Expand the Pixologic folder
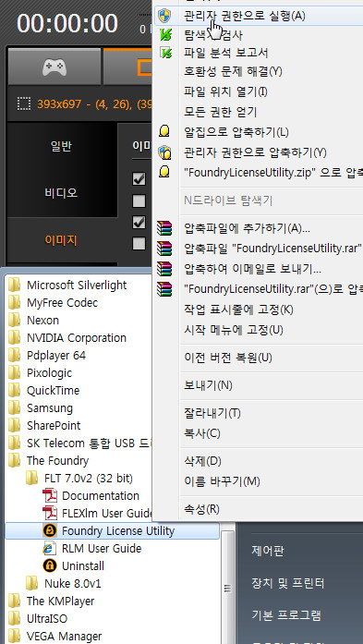Viewport: 363px width, 644px height. [49, 373]
